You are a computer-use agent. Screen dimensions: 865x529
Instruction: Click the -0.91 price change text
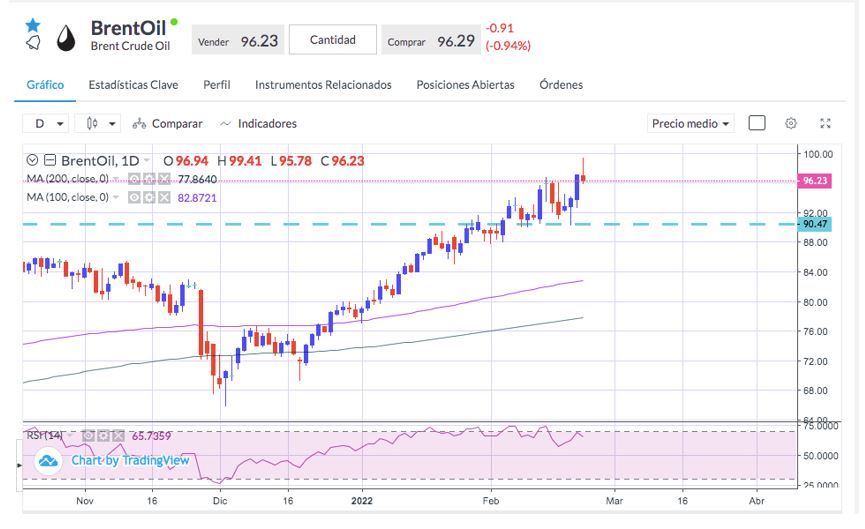click(x=500, y=28)
